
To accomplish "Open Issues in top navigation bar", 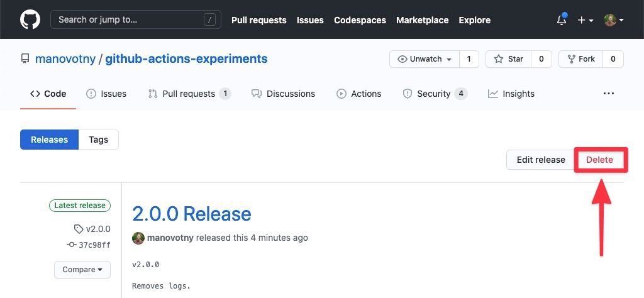I will (x=310, y=20).
